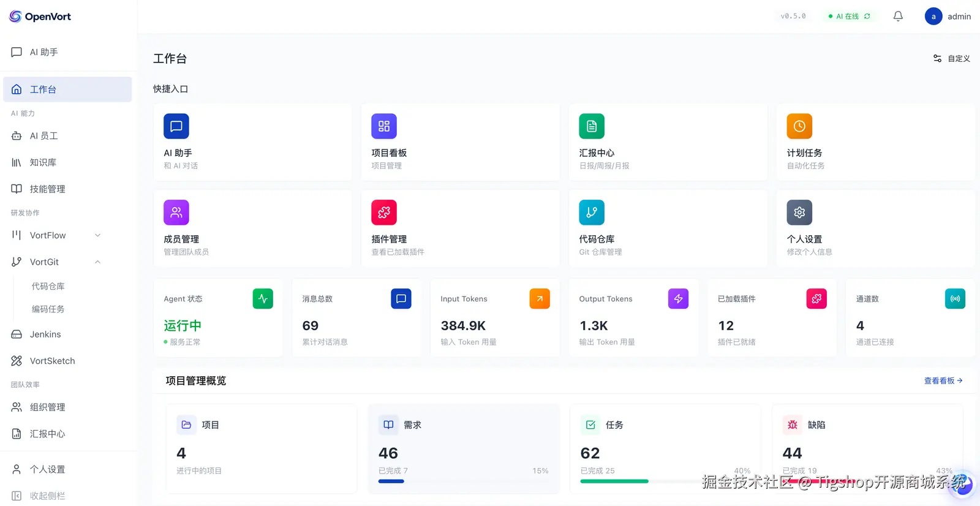Click the 任务 green progress bar

[614, 481]
